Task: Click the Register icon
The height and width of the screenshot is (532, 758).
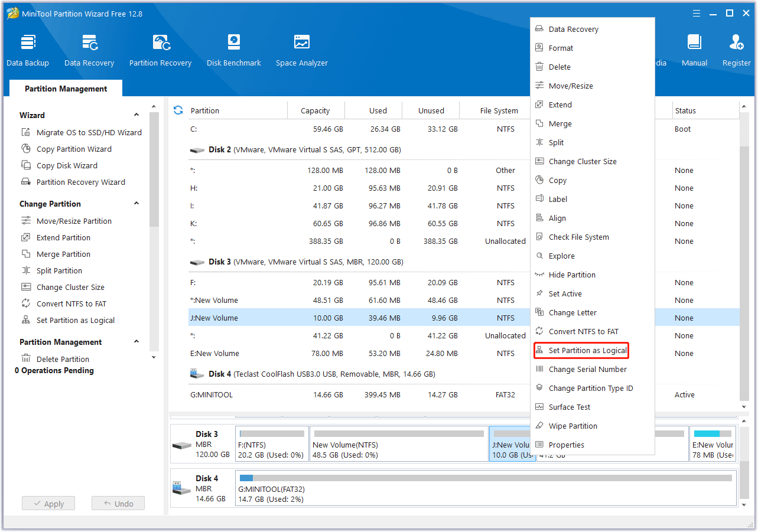Action: pos(736,48)
